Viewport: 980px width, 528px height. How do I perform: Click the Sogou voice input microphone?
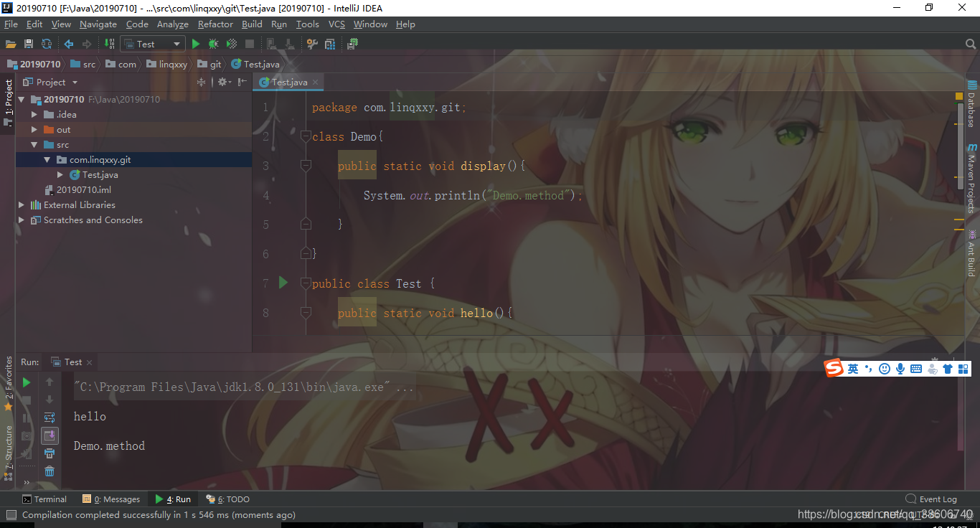click(x=900, y=368)
